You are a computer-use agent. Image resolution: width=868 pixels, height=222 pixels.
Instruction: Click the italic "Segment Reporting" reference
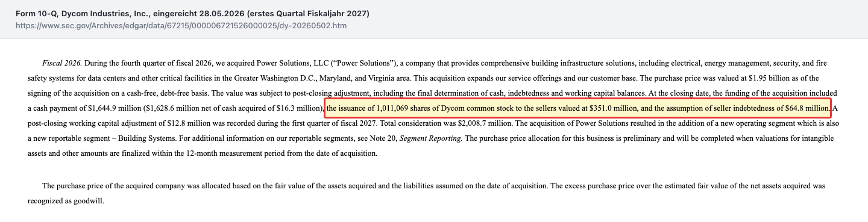pos(432,138)
